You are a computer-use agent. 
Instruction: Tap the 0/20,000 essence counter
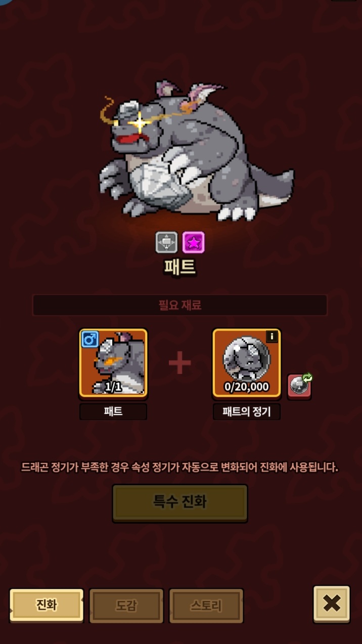(x=247, y=387)
